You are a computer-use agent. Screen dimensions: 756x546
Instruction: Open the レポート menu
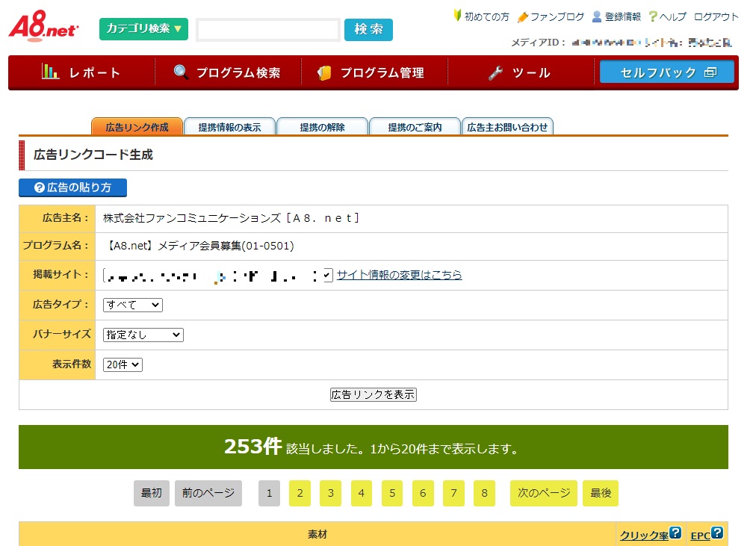(x=81, y=72)
